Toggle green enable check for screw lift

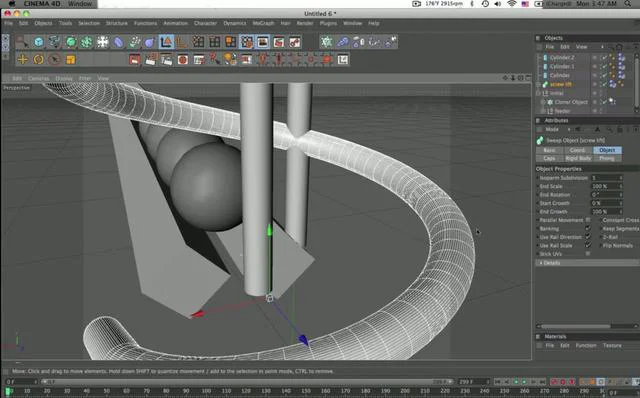604,84
